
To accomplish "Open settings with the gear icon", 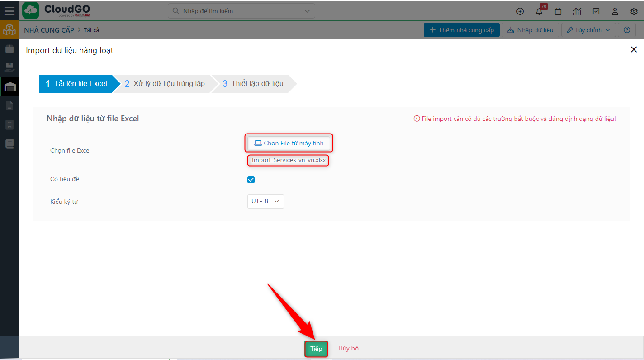I will [634, 11].
